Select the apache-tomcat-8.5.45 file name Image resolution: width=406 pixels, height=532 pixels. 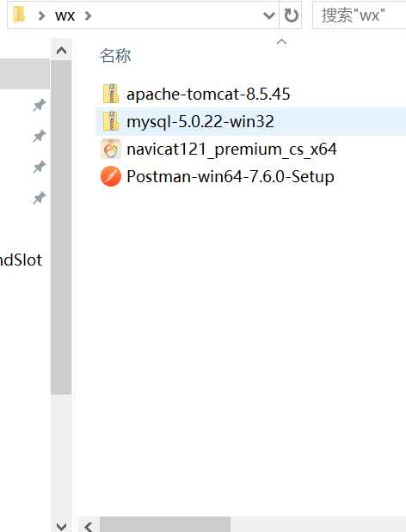(x=208, y=94)
